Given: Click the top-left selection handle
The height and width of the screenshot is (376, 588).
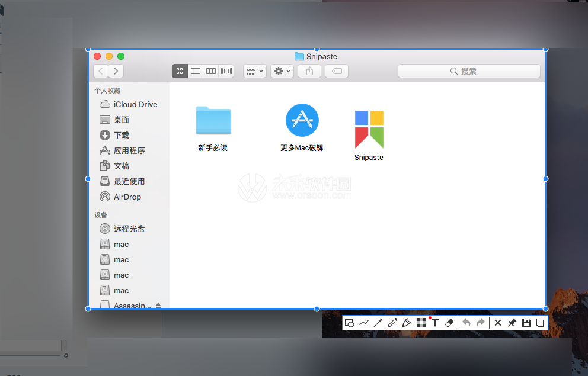Looking at the screenshot, I should point(88,49).
